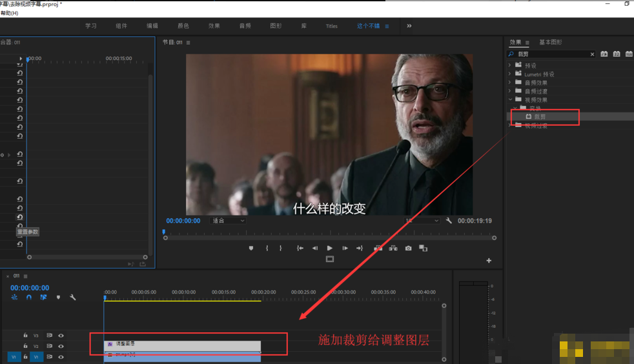Open Program monitor wrench settings
Screen dimensions: 634x364
(449, 221)
